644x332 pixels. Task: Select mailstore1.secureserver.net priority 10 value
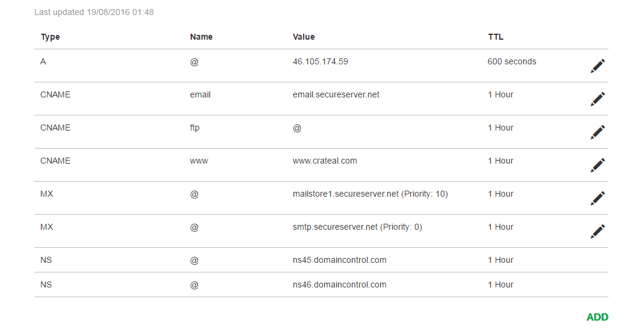click(370, 194)
